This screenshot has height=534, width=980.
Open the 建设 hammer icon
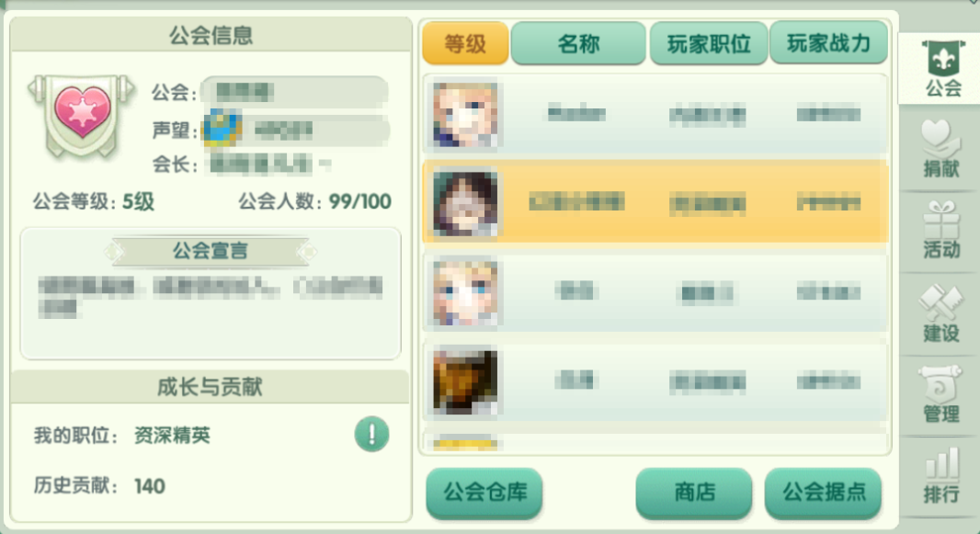tap(941, 313)
